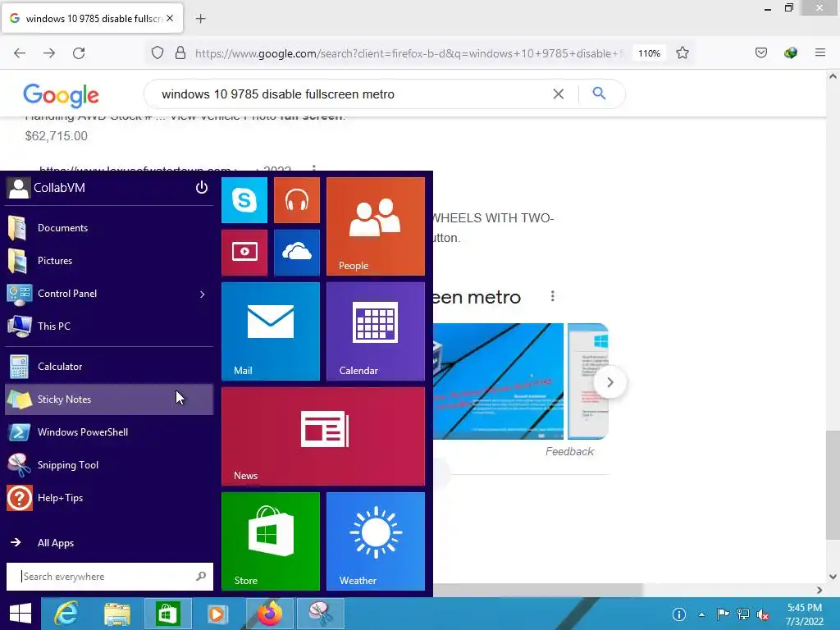Open the Store tile

[x=271, y=541]
